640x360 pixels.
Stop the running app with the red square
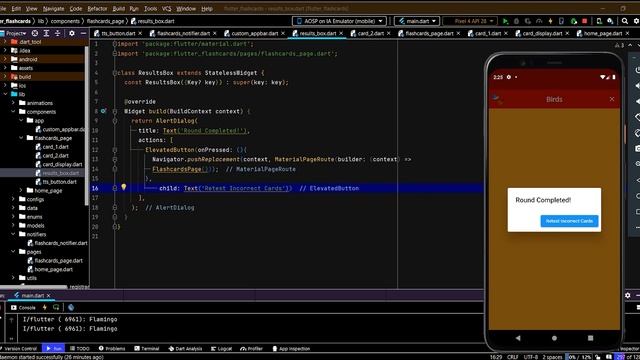pos(584,21)
